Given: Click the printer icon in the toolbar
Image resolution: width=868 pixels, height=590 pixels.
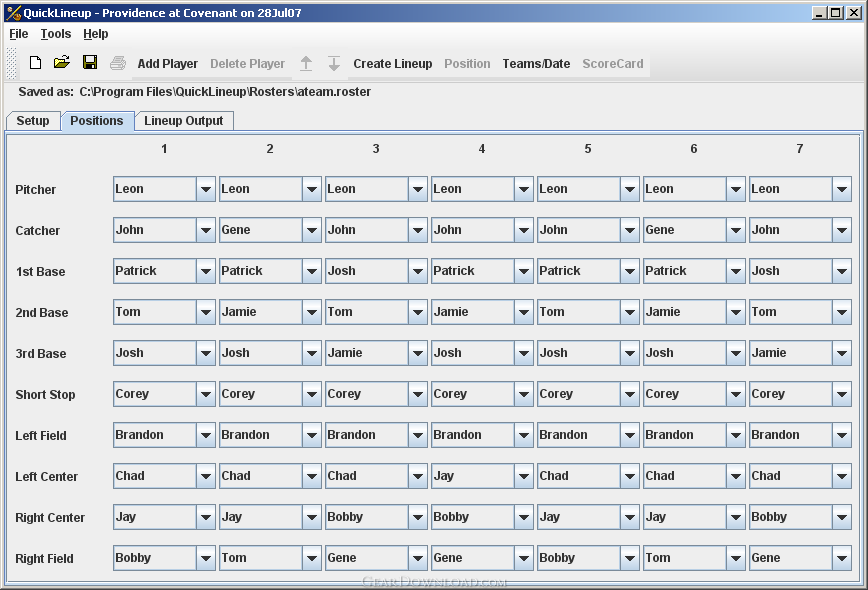Looking at the screenshot, I should tap(117, 63).
